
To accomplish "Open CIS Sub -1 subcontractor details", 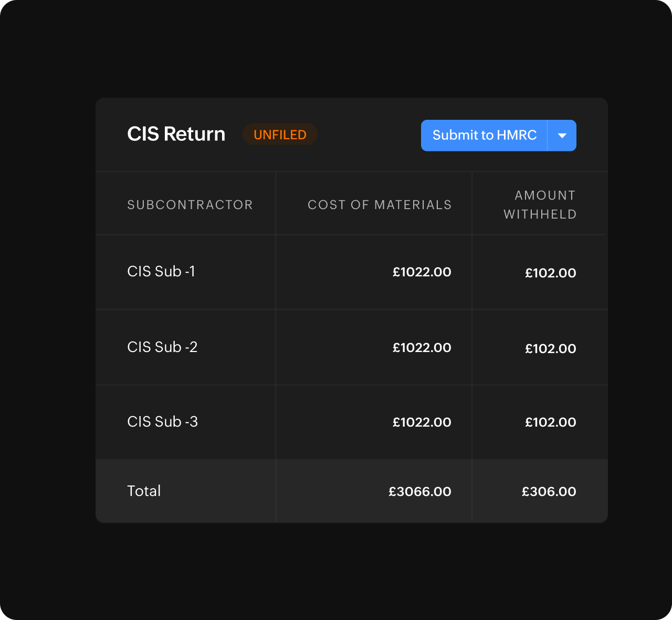I will (x=162, y=272).
